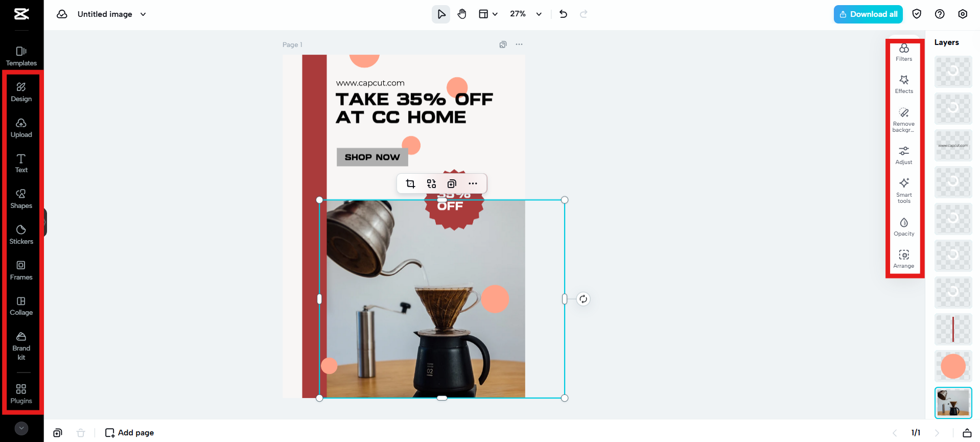Open Smart tools
Screen dimensions: 980x442
point(904,191)
